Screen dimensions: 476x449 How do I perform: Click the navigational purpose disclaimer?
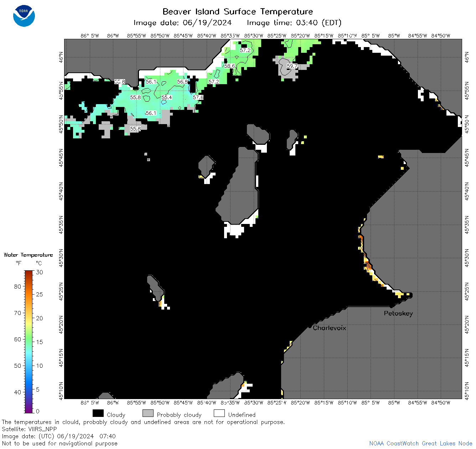point(59,443)
